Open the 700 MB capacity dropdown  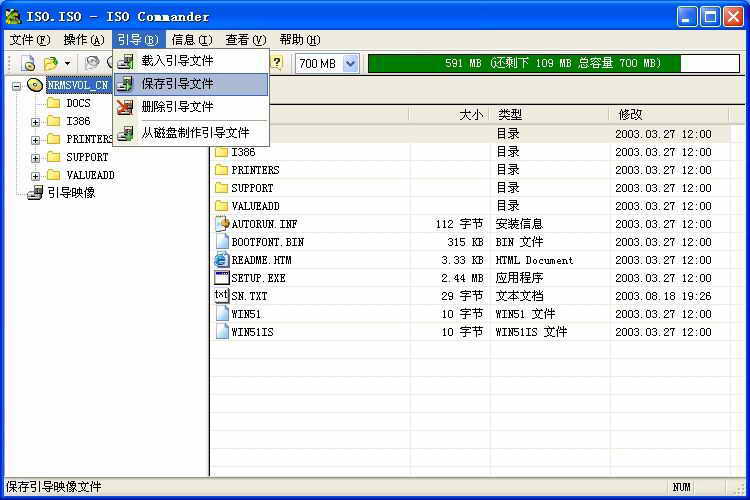pos(350,63)
